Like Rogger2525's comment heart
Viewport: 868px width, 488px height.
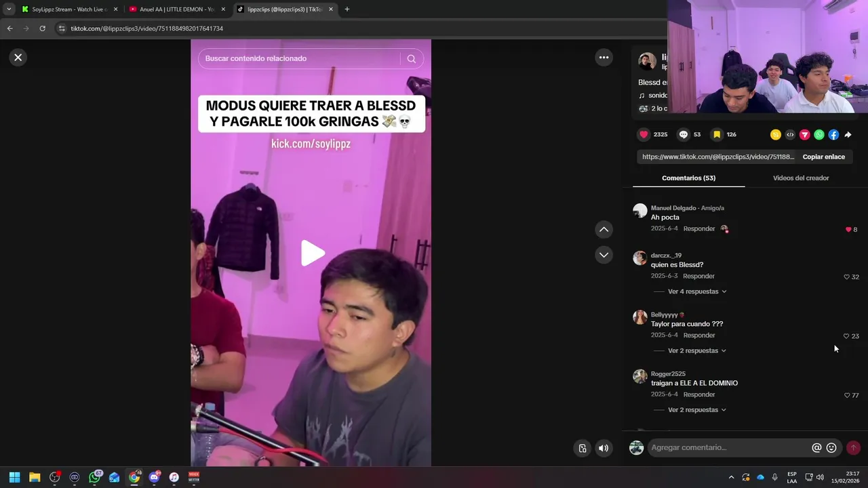tap(847, 395)
